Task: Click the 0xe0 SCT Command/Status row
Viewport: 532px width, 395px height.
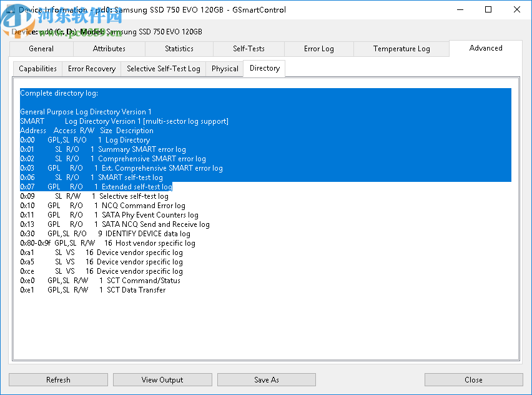Action: 101,281
